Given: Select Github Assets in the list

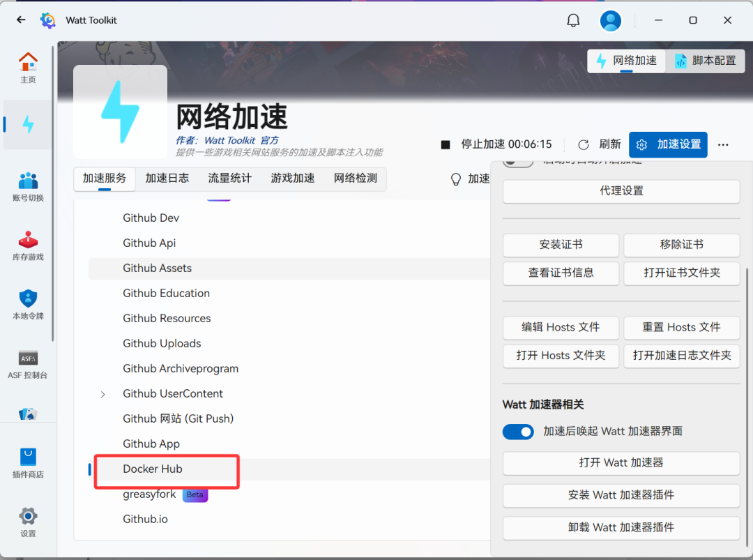Looking at the screenshot, I should click(x=289, y=268).
